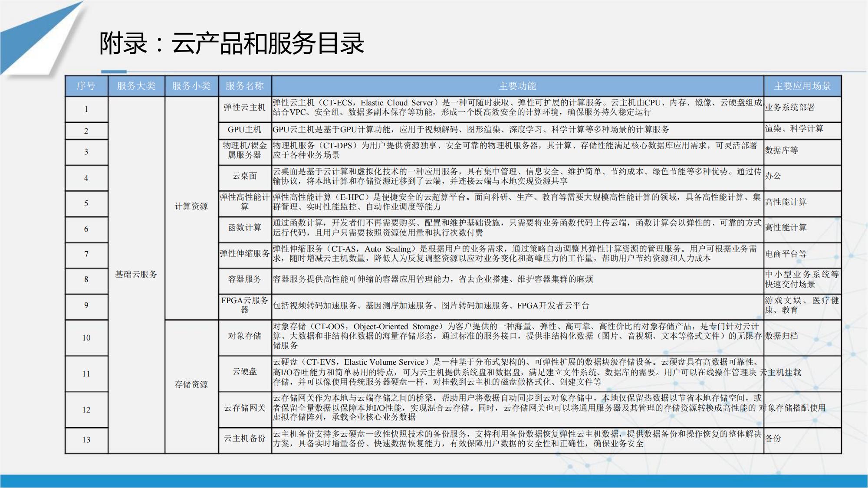
Task: Click row number 5 cell
Action: pyautogui.click(x=86, y=203)
